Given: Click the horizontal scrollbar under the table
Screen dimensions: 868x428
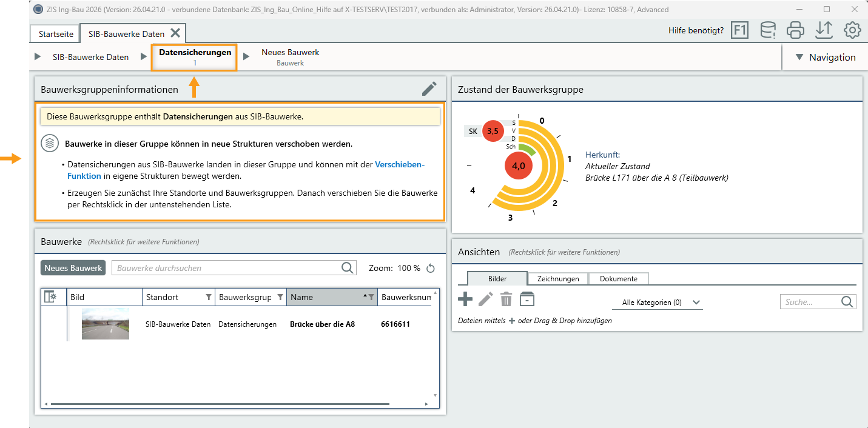Looking at the screenshot, I should pyautogui.click(x=220, y=404).
